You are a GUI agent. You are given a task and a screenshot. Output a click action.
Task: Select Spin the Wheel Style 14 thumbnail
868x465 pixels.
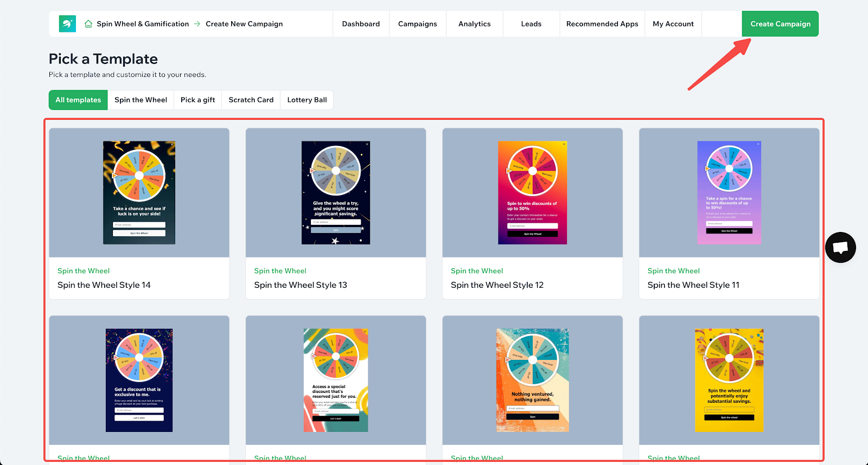[139, 193]
